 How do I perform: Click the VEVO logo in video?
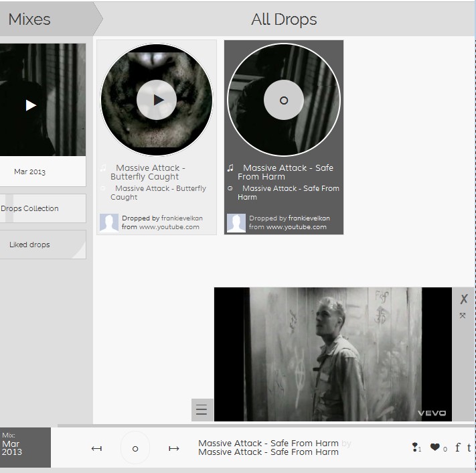pyautogui.click(x=432, y=413)
